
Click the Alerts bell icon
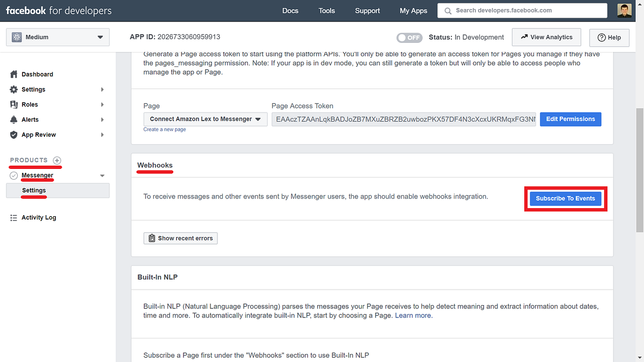pos(14,120)
